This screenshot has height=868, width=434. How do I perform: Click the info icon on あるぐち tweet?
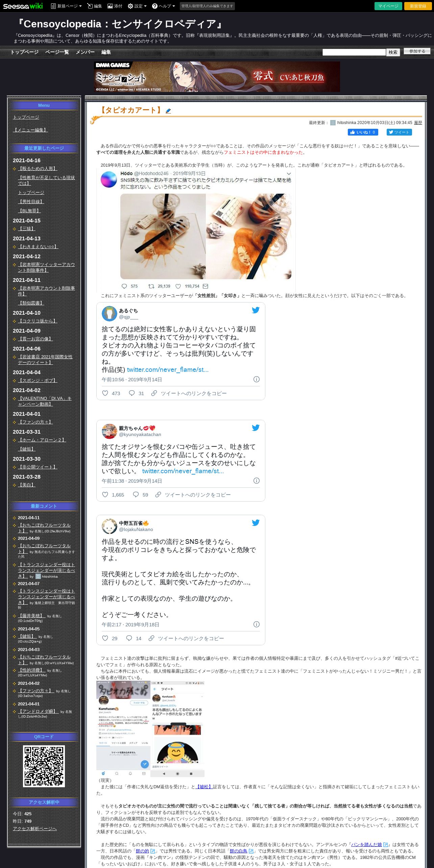[257, 379]
